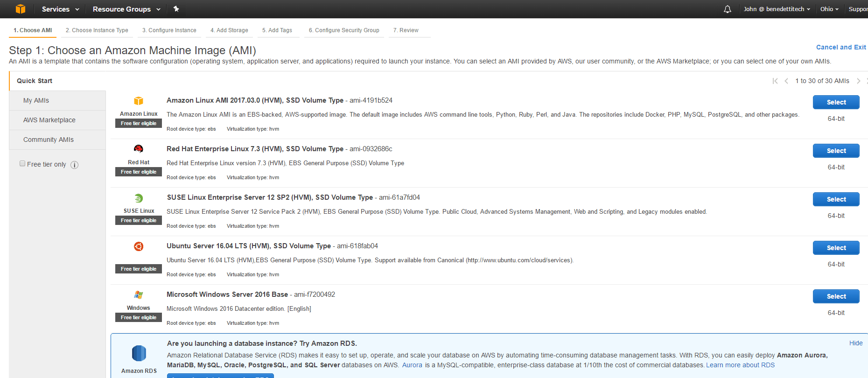Click Free tier eligible badge in Ubuntu row
868x378 pixels.
[x=139, y=269]
